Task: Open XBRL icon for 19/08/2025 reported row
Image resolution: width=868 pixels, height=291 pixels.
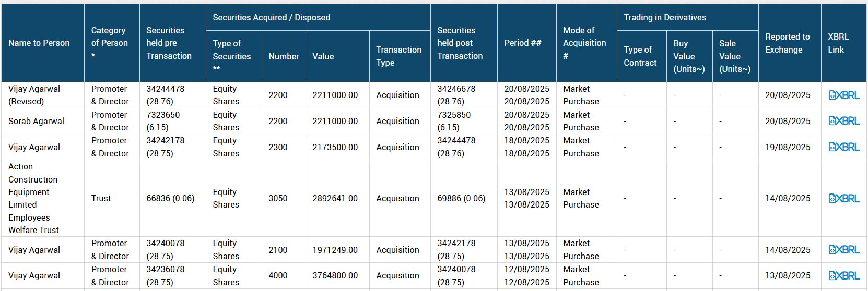Action: (844, 147)
